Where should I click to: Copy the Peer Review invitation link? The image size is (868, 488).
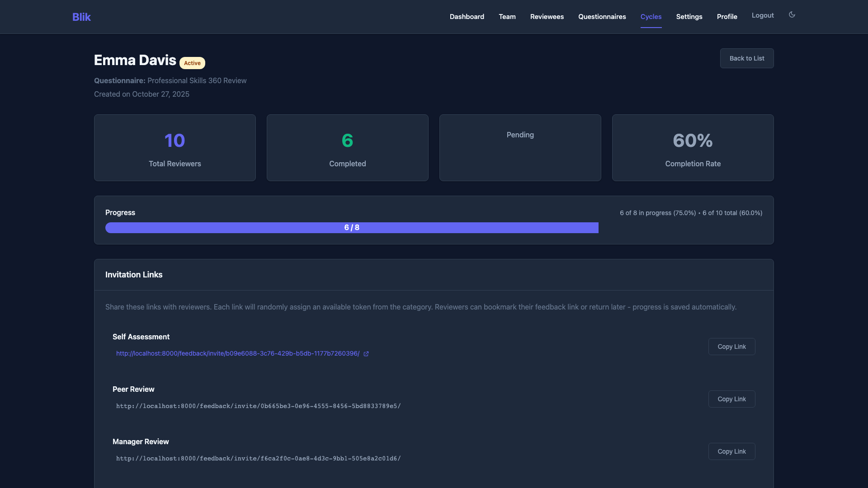coord(731,399)
